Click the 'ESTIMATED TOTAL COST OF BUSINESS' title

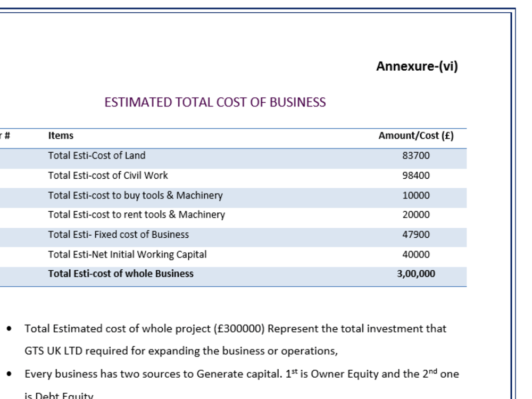(x=215, y=103)
